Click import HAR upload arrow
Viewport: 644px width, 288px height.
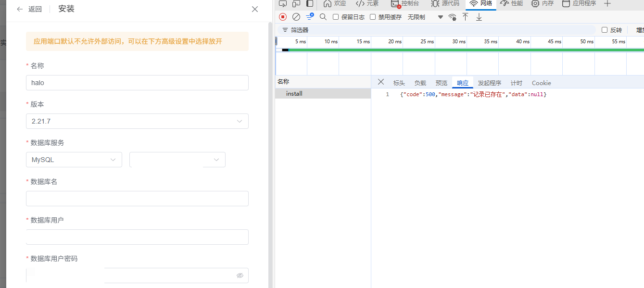pyautogui.click(x=465, y=17)
